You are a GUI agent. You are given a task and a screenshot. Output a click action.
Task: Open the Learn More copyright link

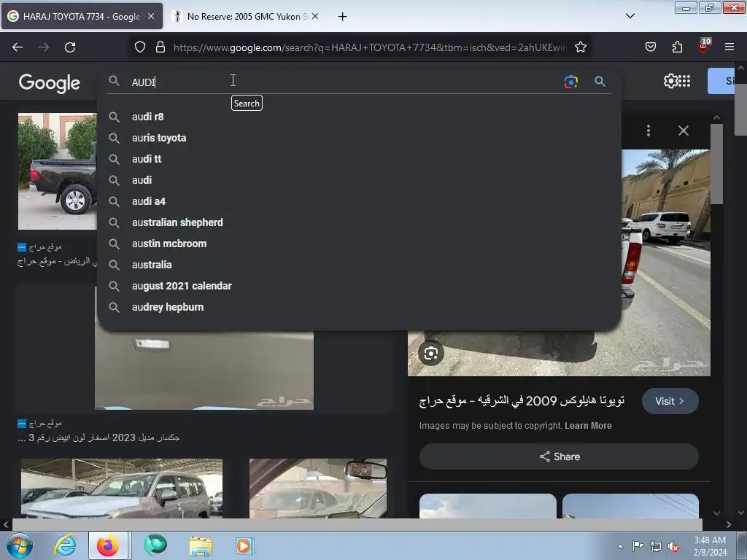pos(588,426)
